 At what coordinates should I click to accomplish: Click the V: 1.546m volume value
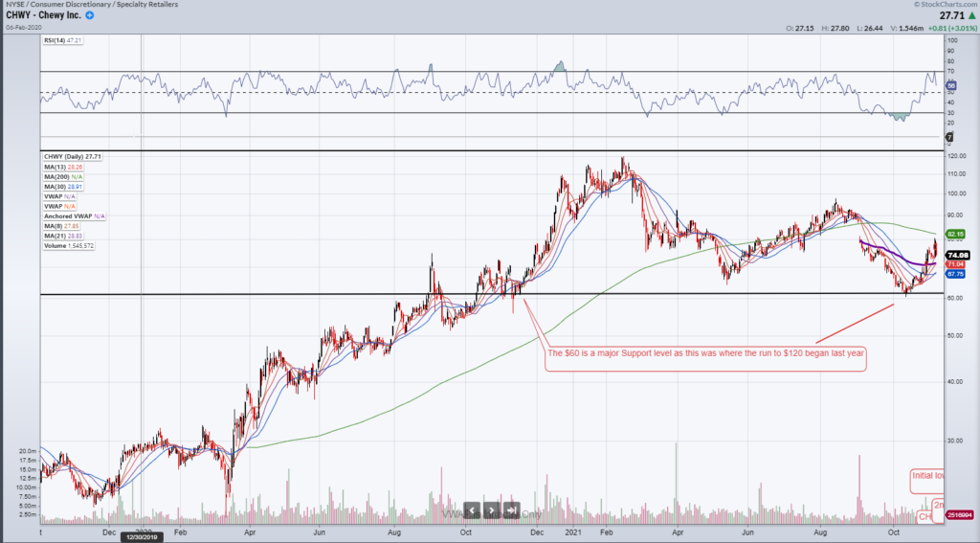click(x=906, y=28)
